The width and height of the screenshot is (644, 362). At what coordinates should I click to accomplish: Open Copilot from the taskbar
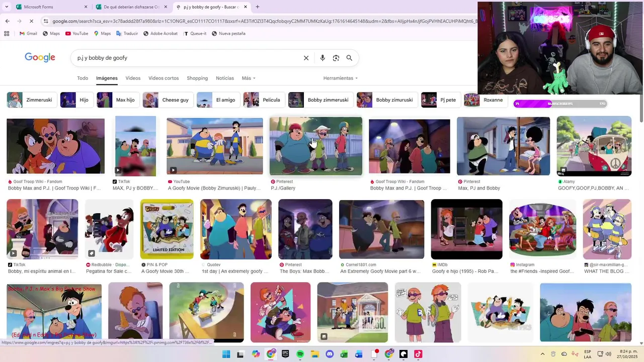[256, 354]
